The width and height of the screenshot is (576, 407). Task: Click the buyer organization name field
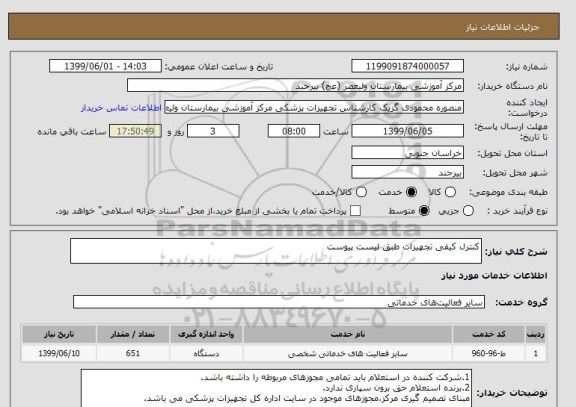point(295,86)
